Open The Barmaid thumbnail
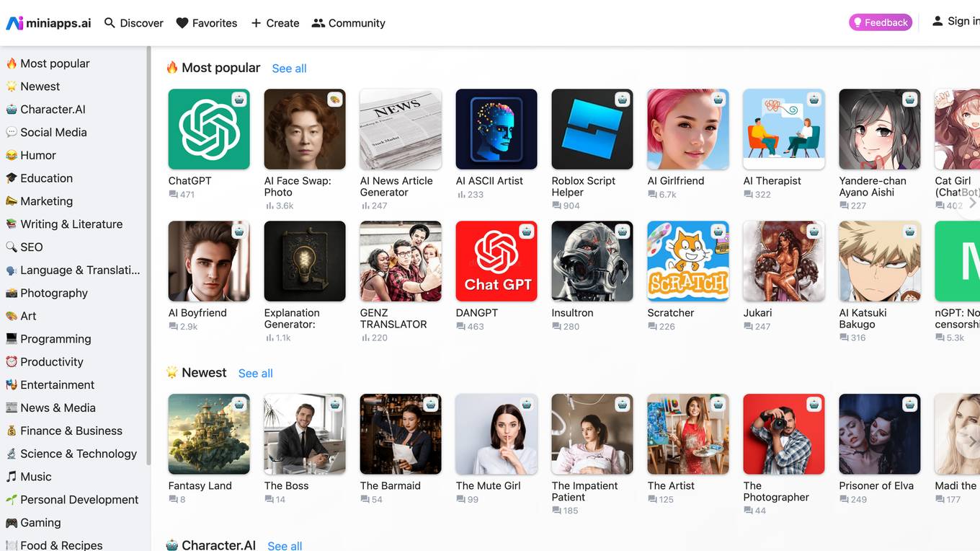This screenshot has height=551, width=980. [x=401, y=434]
